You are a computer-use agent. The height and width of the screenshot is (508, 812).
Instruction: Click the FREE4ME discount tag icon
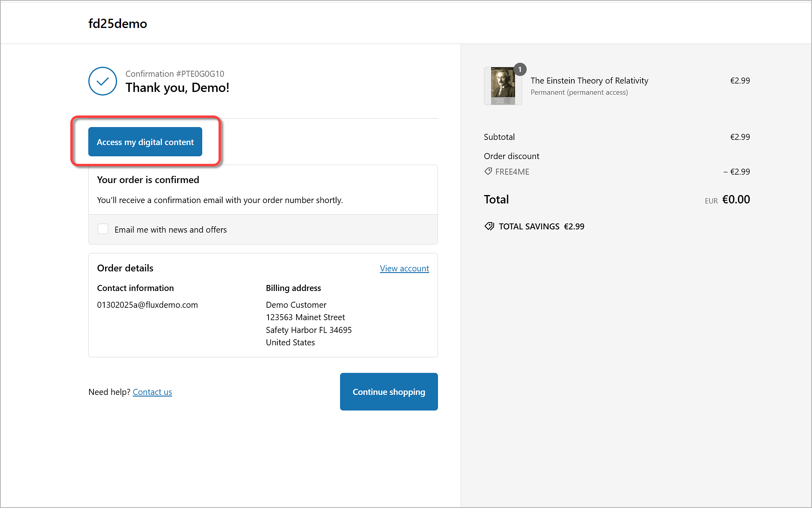488,171
